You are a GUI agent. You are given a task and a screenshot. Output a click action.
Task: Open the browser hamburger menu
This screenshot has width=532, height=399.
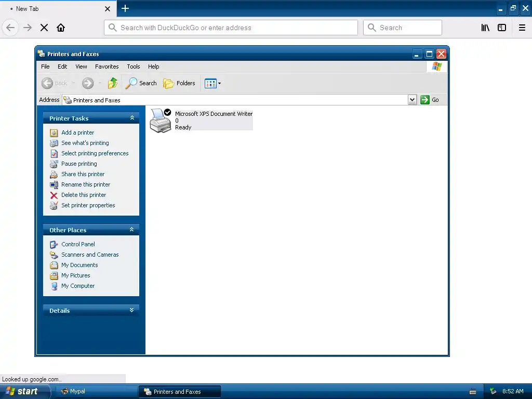[522, 28]
